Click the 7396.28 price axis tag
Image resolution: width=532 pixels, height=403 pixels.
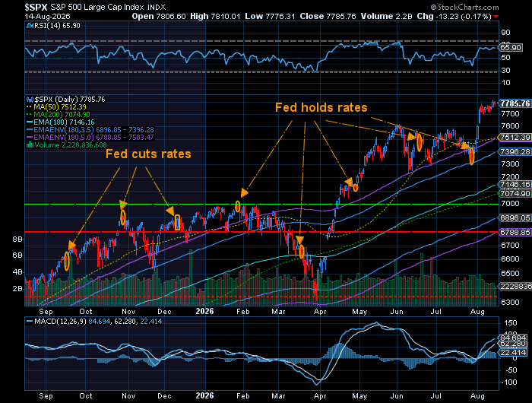coord(515,151)
